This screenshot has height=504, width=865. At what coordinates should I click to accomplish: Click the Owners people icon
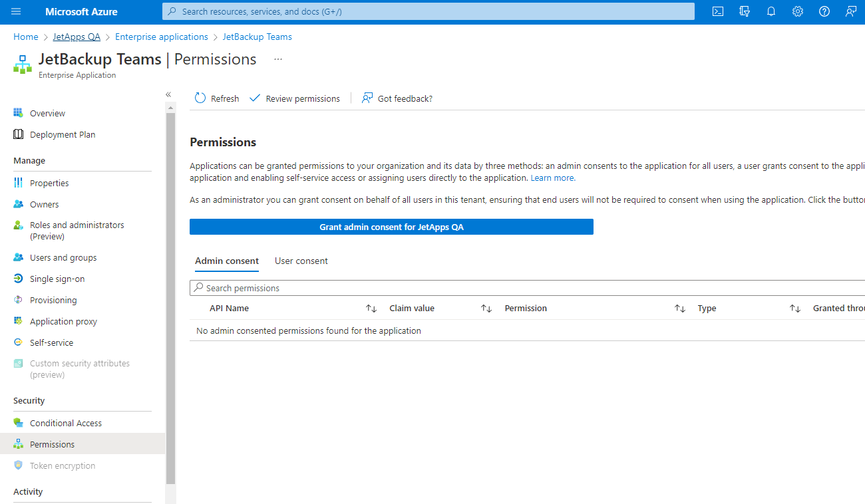pyautogui.click(x=19, y=204)
